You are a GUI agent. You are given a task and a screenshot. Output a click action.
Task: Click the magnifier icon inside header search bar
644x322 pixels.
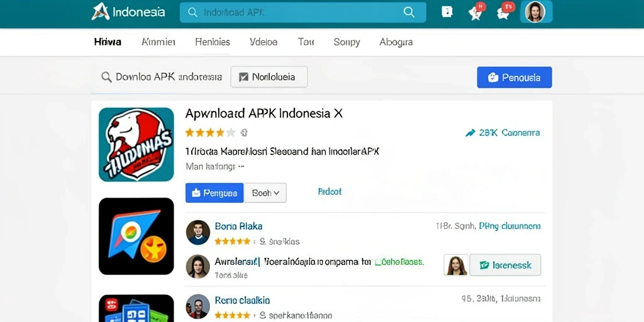pyautogui.click(x=409, y=12)
